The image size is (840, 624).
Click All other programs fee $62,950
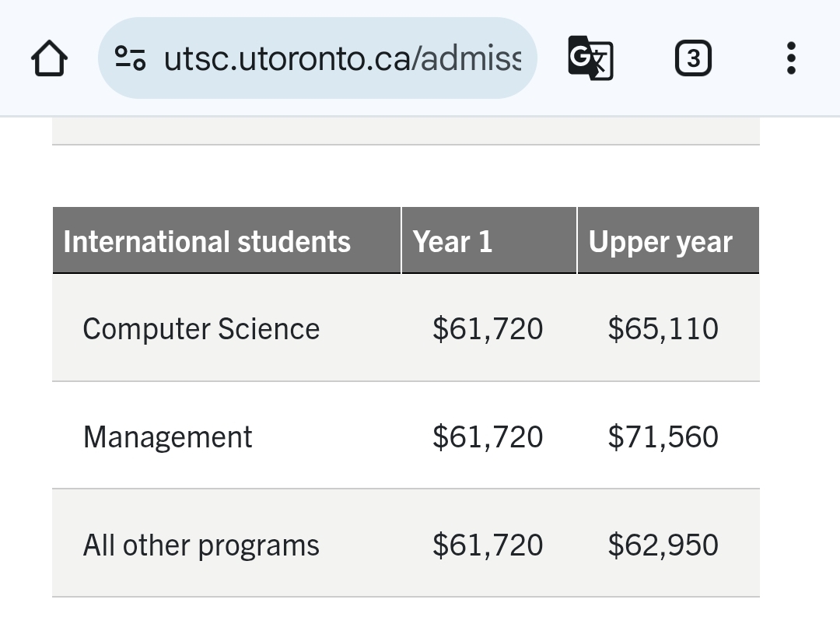[x=663, y=545]
